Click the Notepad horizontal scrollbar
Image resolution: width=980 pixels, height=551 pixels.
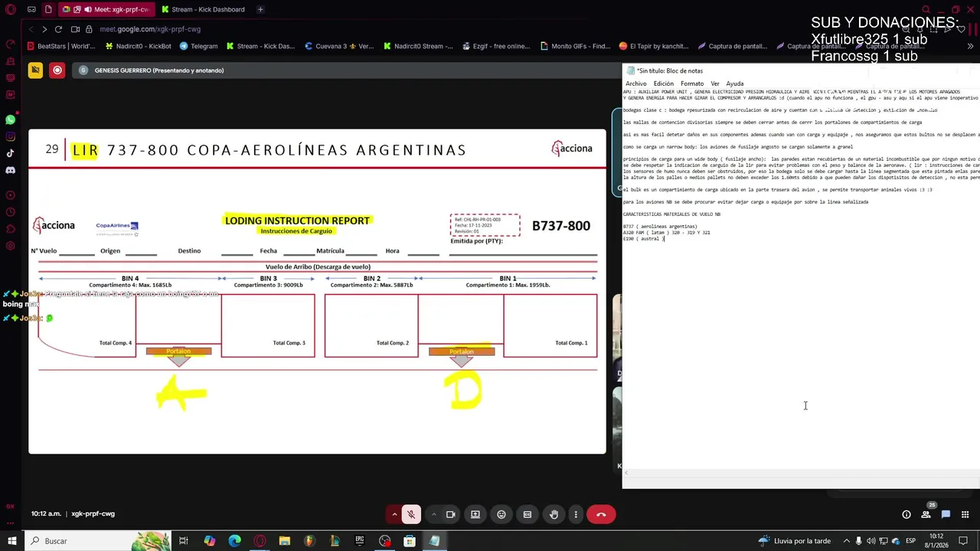point(801,474)
